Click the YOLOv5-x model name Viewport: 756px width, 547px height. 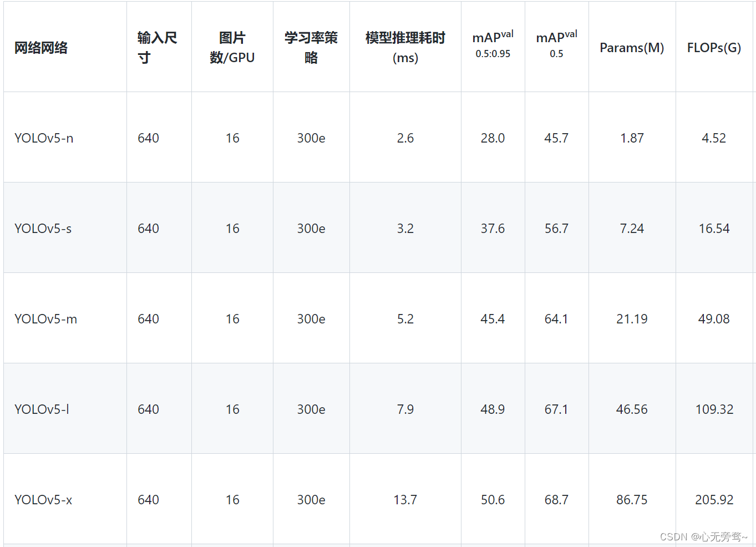pos(43,500)
